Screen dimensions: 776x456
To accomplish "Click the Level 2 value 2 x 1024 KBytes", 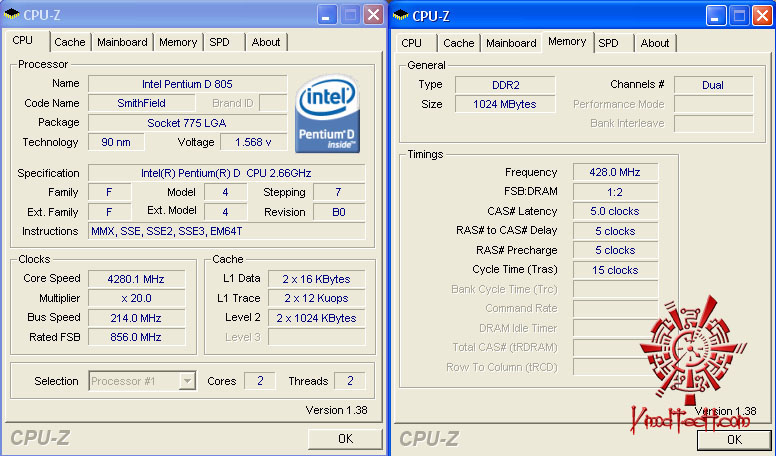I will (x=317, y=318).
